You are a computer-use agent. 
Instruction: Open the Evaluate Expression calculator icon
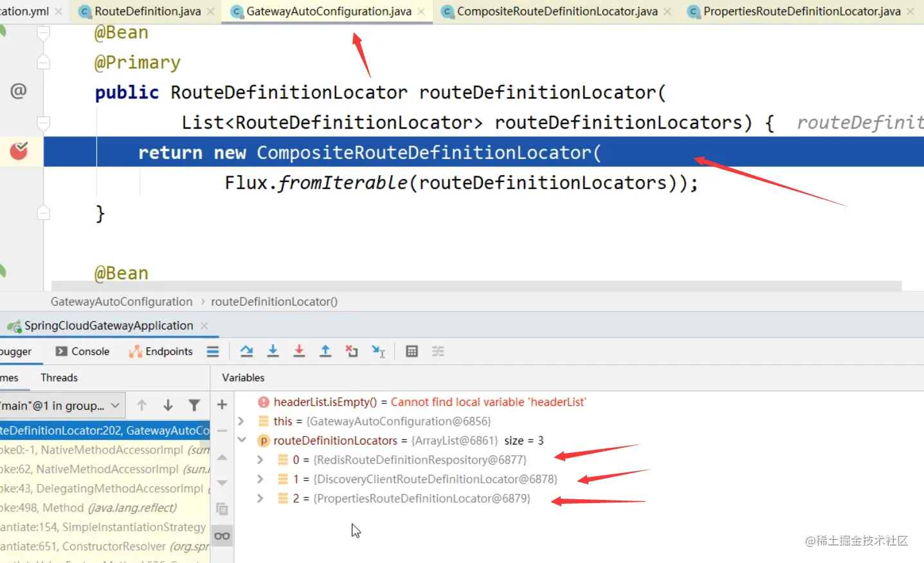click(x=412, y=351)
